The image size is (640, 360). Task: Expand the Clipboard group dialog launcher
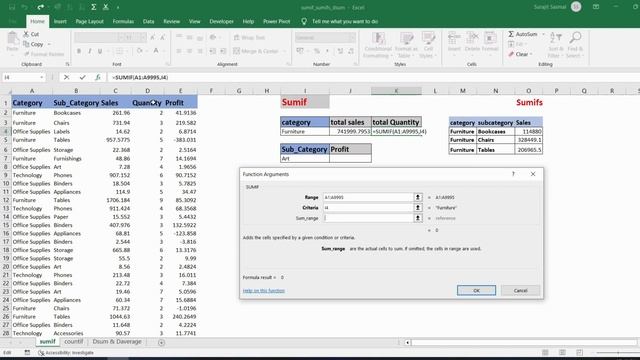coord(67,64)
